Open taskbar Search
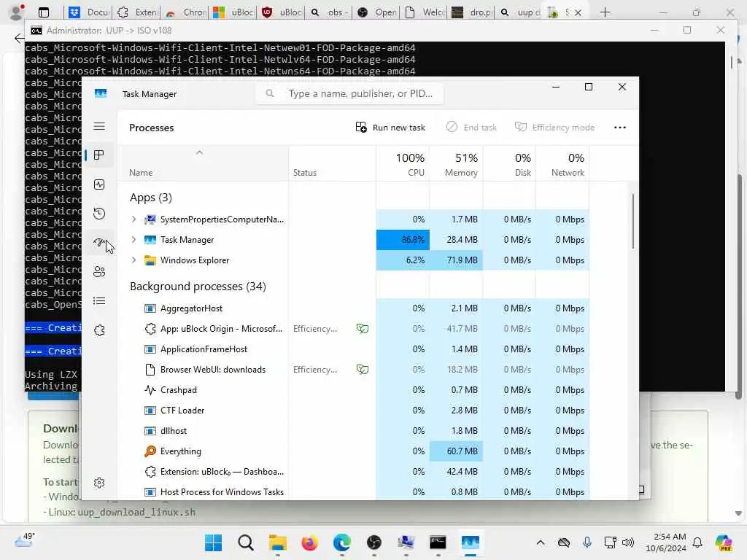 pyautogui.click(x=246, y=542)
